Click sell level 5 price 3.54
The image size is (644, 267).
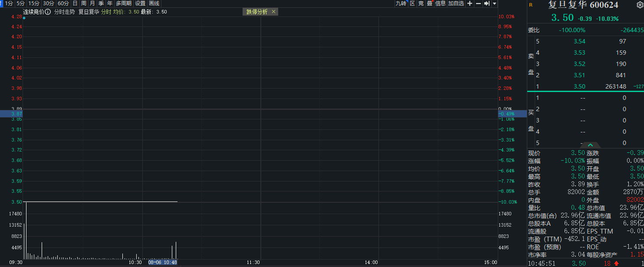[579, 41]
